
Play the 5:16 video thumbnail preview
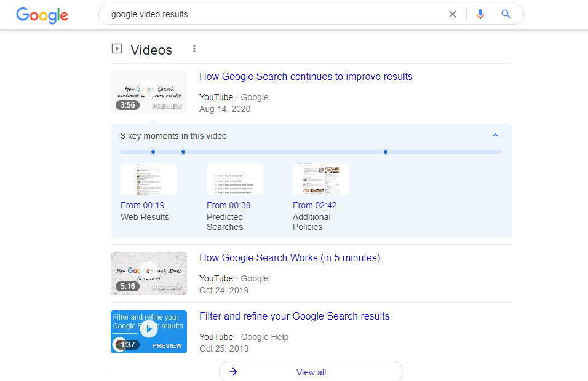[x=149, y=273]
